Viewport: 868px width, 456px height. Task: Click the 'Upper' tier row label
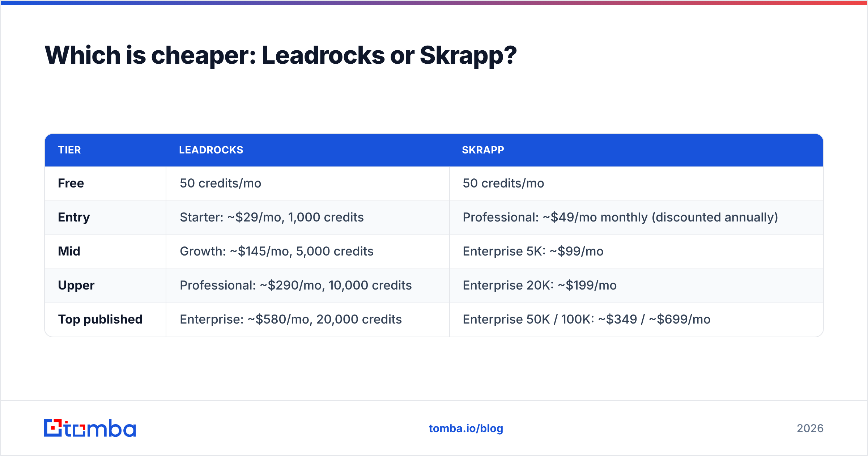[x=76, y=285]
